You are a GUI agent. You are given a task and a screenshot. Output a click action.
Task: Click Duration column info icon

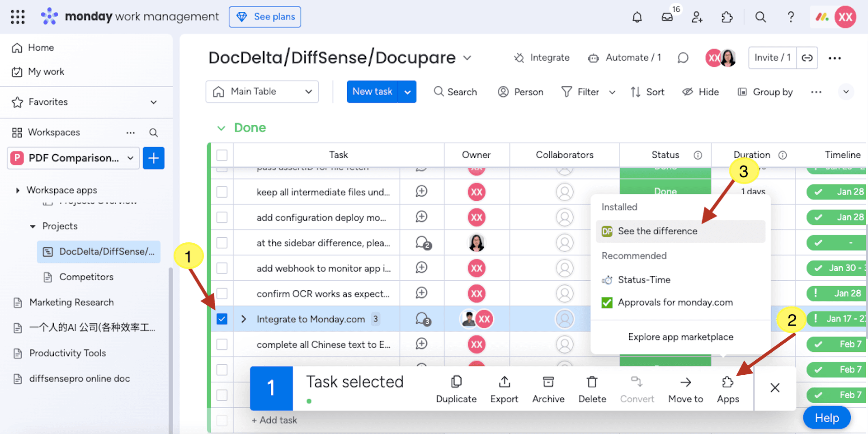[783, 155]
